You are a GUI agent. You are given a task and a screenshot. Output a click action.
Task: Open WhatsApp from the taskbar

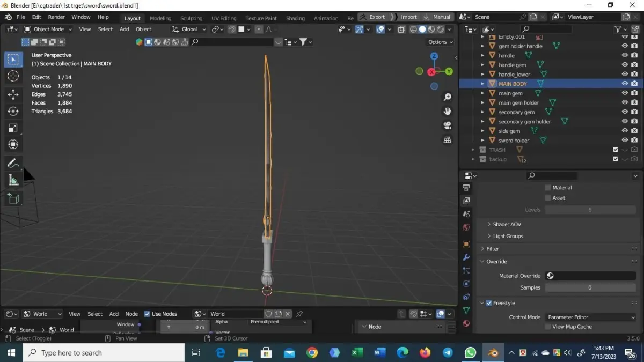[x=470, y=352]
